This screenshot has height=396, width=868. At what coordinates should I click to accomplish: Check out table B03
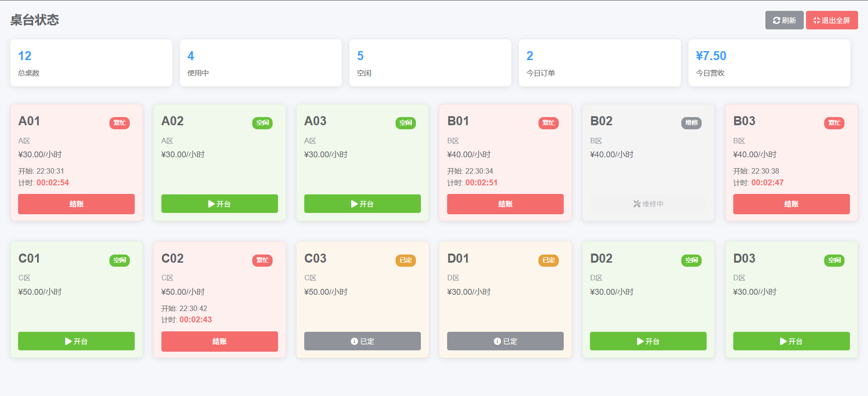[x=791, y=204]
